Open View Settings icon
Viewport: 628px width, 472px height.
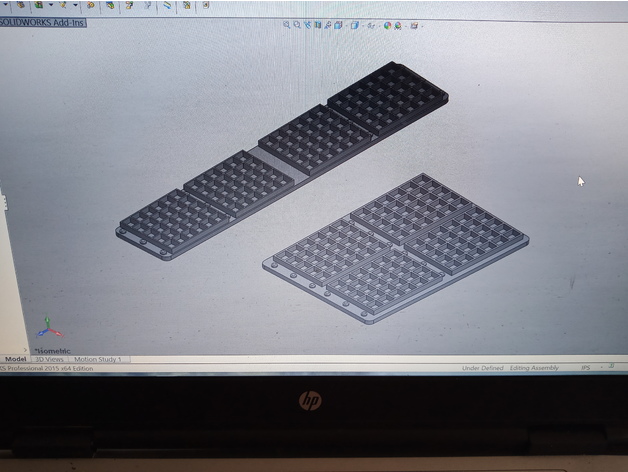pyautogui.click(x=414, y=25)
